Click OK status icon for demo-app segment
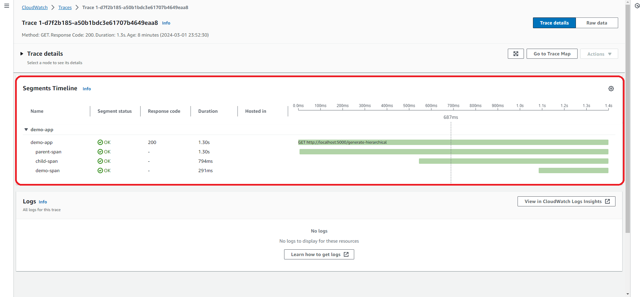The image size is (644, 297). tap(100, 142)
